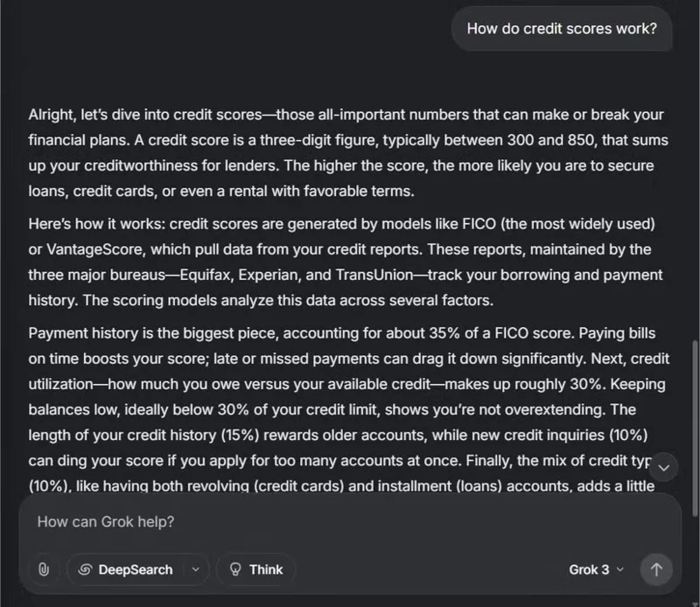Click the Think lightbulb icon

(235, 569)
